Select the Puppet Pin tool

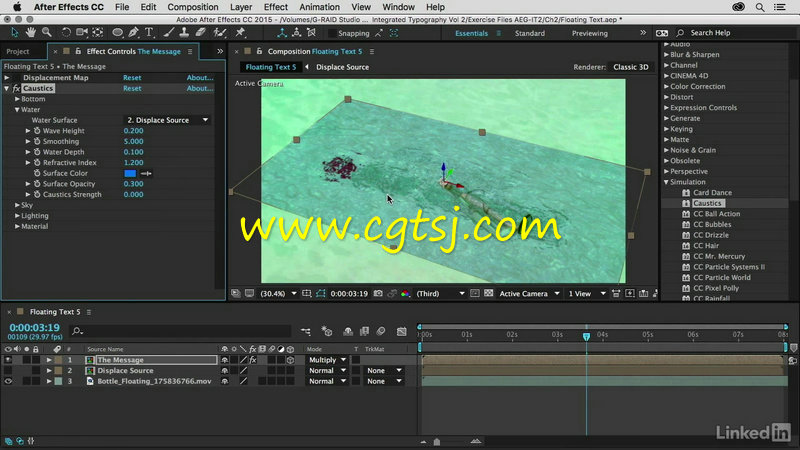[x=240, y=33]
